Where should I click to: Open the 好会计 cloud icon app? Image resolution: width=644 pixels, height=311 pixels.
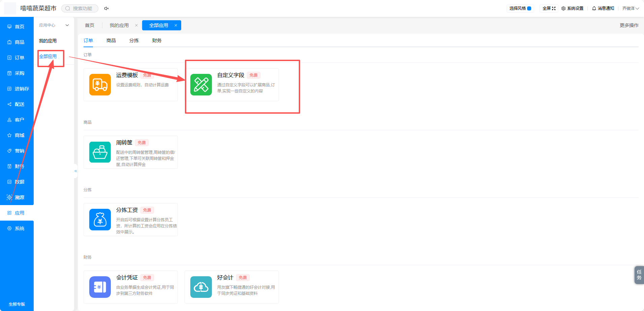(x=201, y=287)
